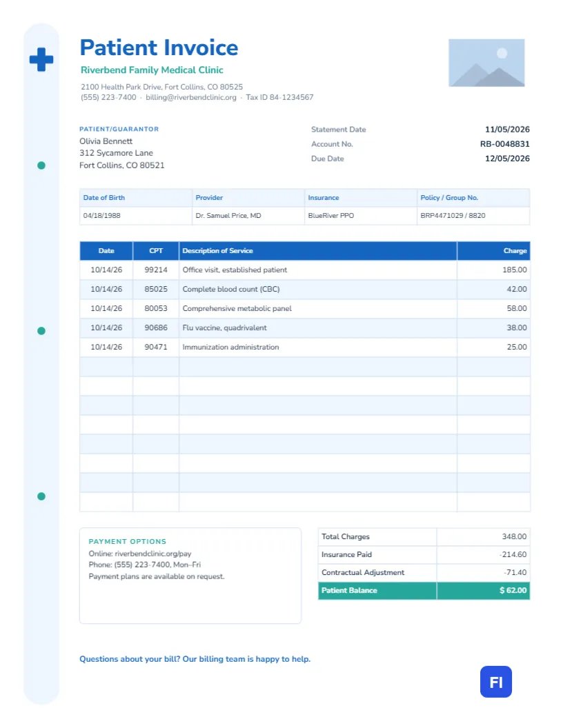Click the billing@riverbendclinic.org email
Screen dimensions: 563x728
point(191,97)
